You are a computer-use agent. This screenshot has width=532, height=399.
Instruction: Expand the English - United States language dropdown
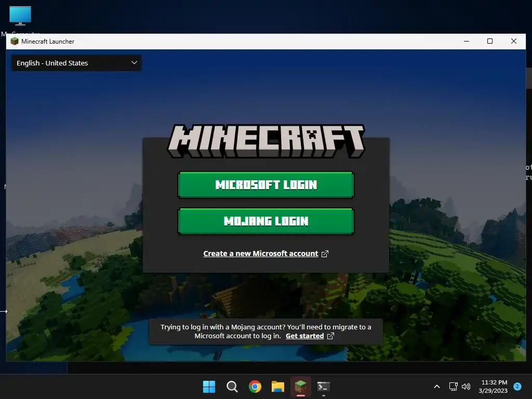(76, 63)
